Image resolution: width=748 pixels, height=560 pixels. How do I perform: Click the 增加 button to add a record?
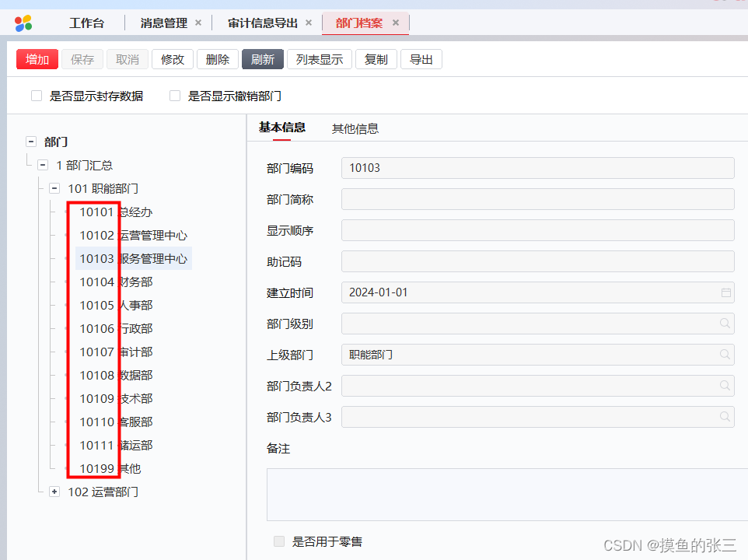click(37, 59)
